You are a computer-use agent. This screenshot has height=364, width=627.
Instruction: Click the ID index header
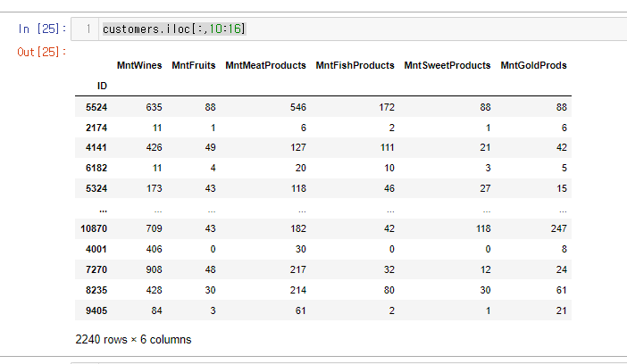(102, 86)
